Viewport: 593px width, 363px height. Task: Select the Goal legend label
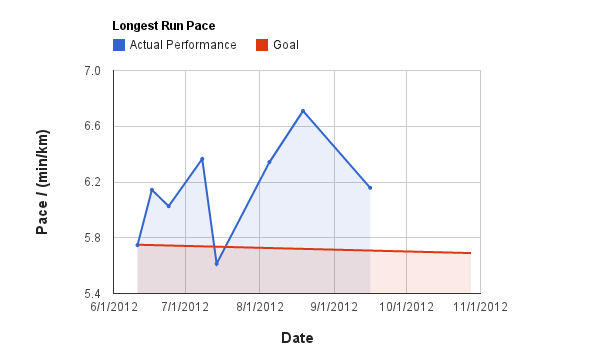[x=286, y=45]
